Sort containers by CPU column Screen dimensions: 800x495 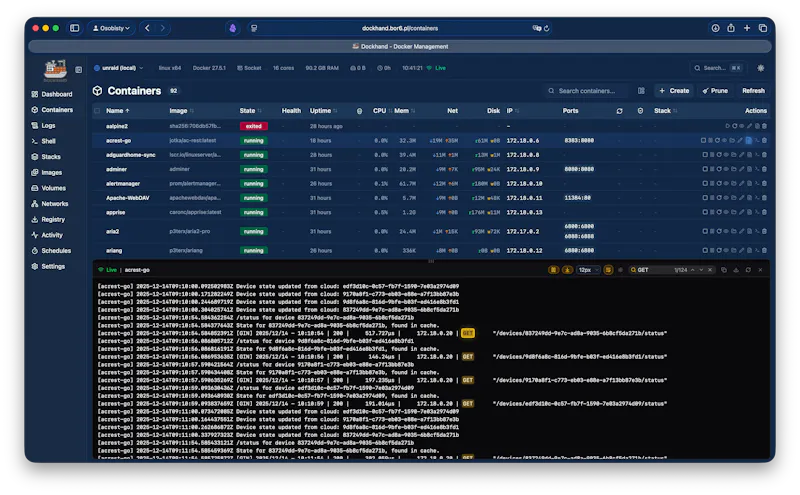(x=382, y=111)
